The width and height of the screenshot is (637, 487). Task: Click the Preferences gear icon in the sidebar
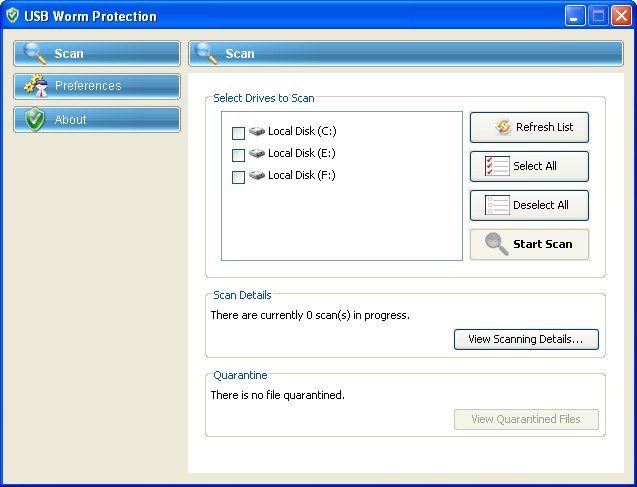click(35, 86)
